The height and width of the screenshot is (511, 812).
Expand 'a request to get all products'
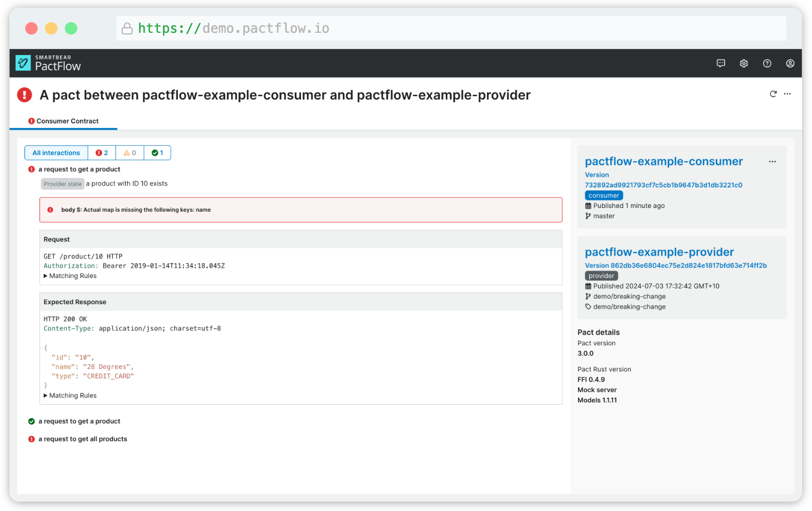(82, 439)
